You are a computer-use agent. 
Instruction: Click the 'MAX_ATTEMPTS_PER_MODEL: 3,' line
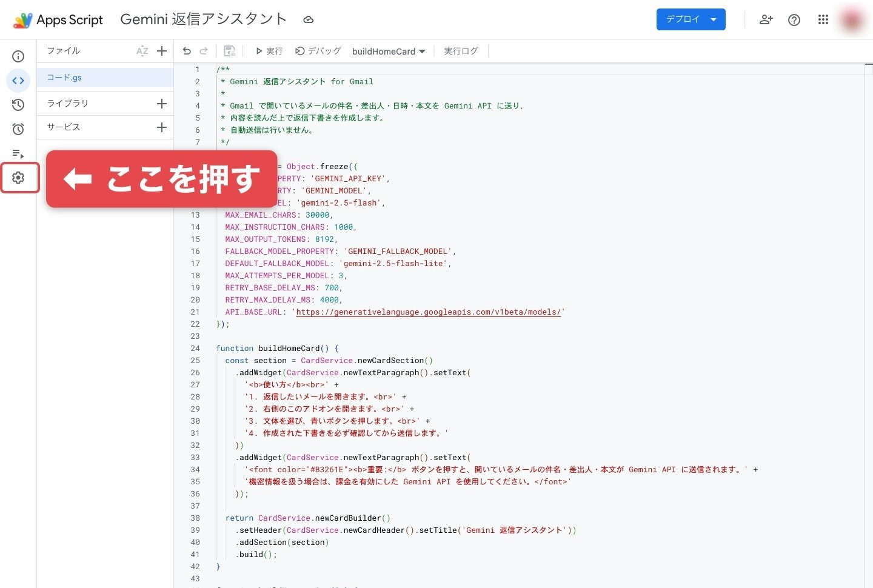[286, 276]
